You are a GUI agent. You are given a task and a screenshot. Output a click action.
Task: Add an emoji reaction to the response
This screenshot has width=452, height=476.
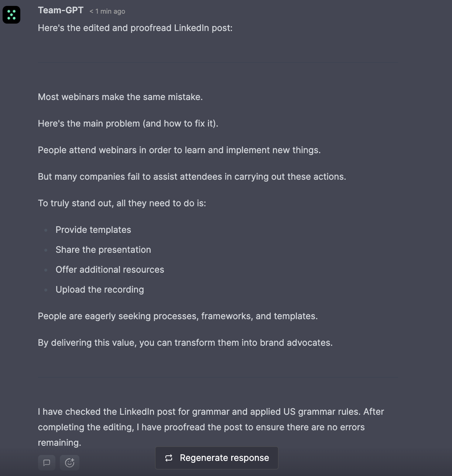click(x=69, y=463)
